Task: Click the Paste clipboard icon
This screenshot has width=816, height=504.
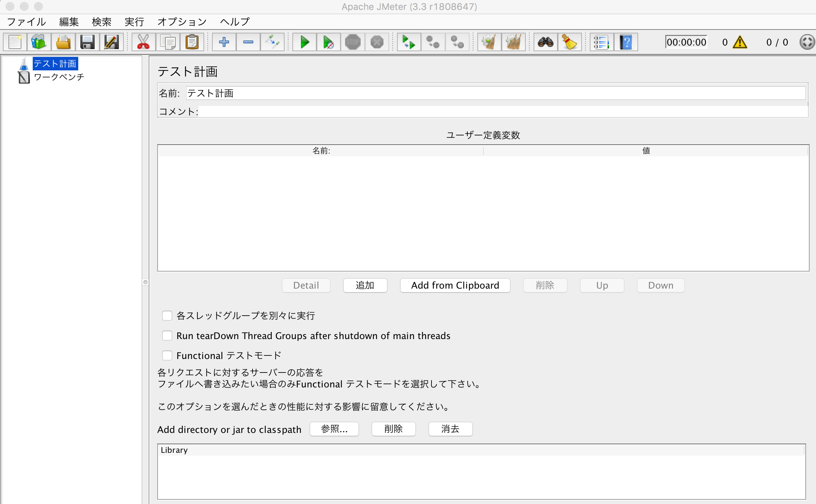Action: pos(192,42)
